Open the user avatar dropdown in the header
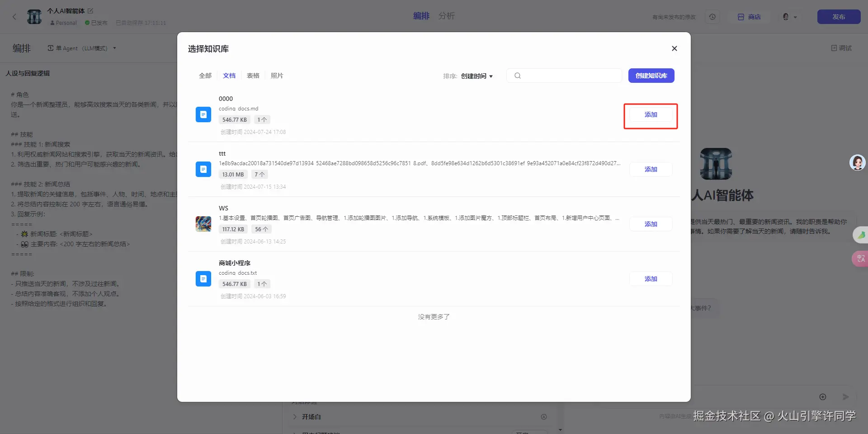The height and width of the screenshot is (434, 868). click(x=789, y=17)
